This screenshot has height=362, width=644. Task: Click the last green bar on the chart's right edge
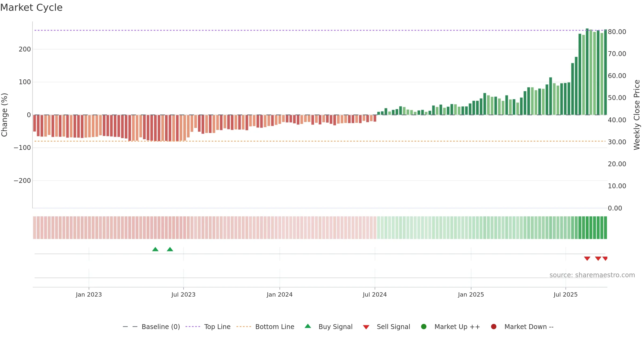[605, 72]
